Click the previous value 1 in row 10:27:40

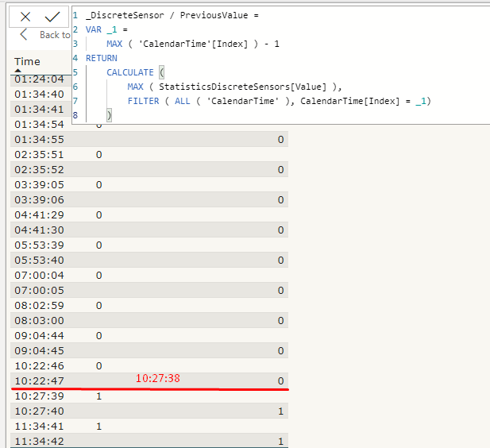[x=280, y=411]
